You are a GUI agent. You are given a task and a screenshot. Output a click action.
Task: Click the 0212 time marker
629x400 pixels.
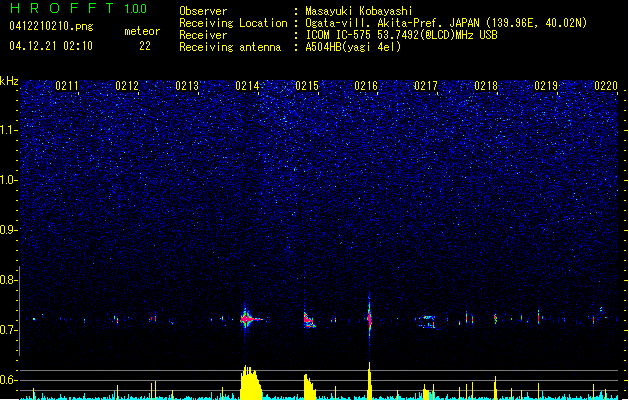point(127,86)
